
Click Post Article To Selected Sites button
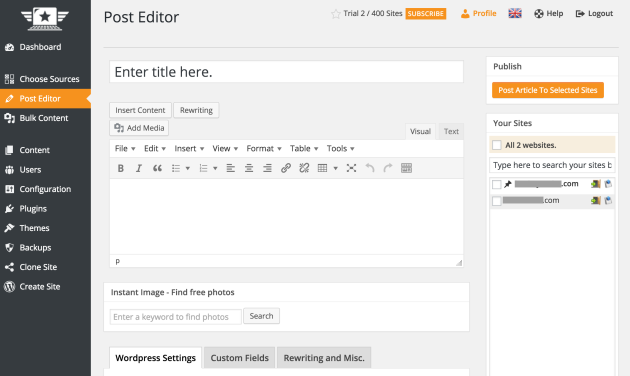pos(548,90)
